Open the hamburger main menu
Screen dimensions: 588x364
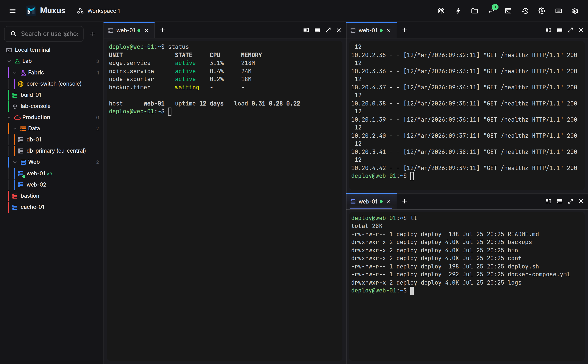coord(13,11)
